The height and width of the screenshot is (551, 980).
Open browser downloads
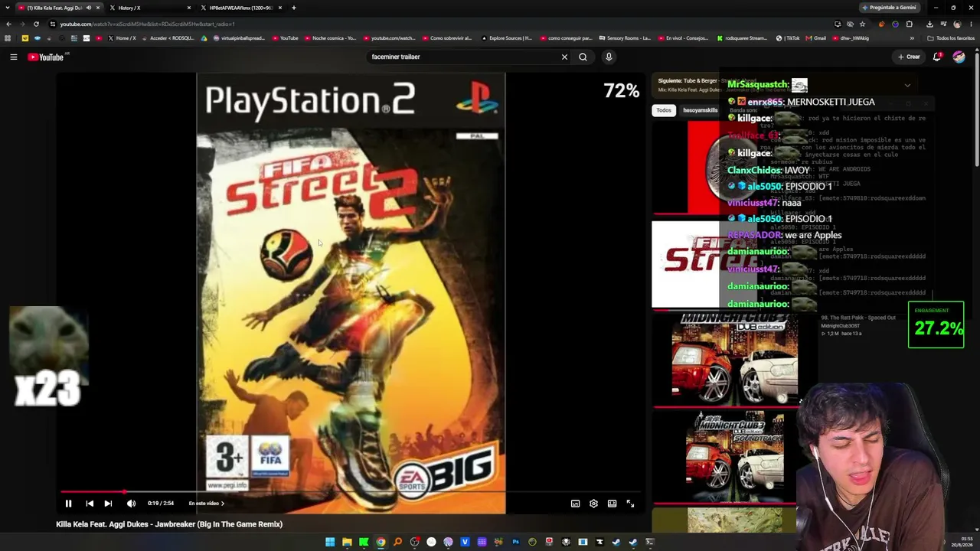(929, 24)
